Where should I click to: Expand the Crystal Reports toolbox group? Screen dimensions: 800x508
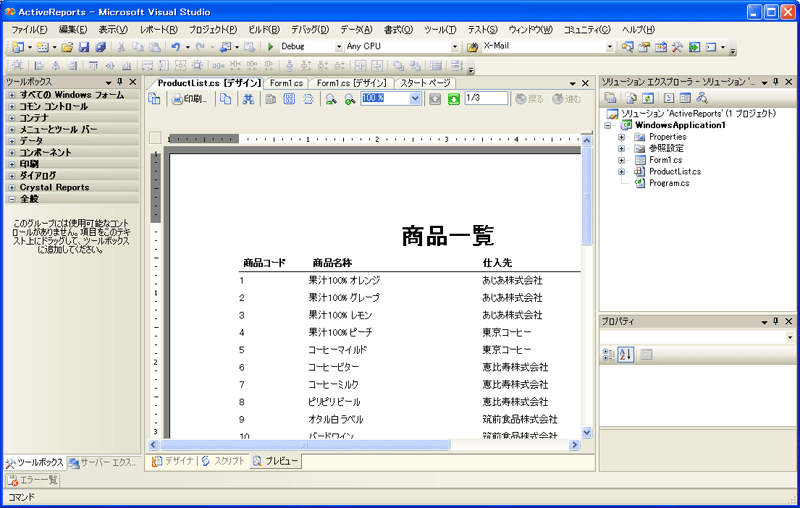tap(12, 188)
